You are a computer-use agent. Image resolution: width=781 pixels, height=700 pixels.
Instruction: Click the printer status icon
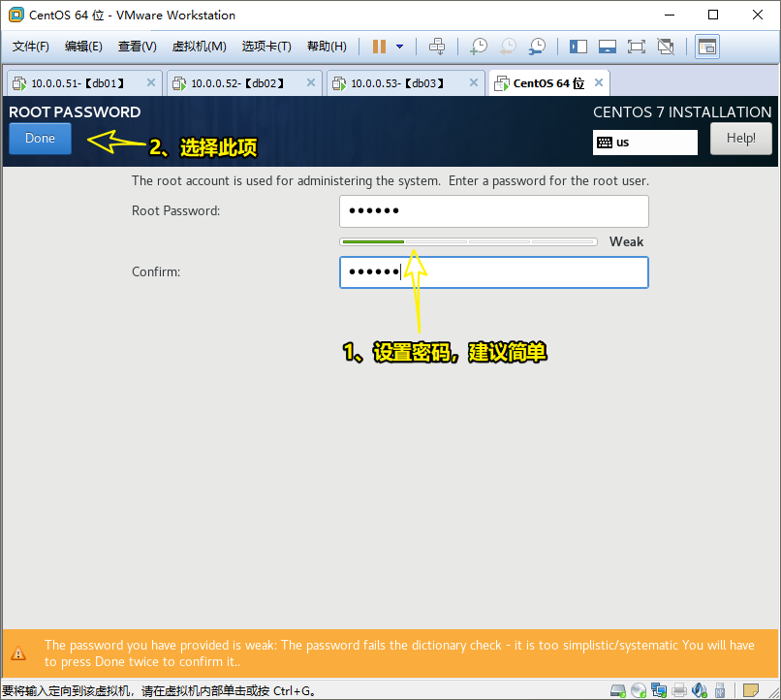pos(679,690)
